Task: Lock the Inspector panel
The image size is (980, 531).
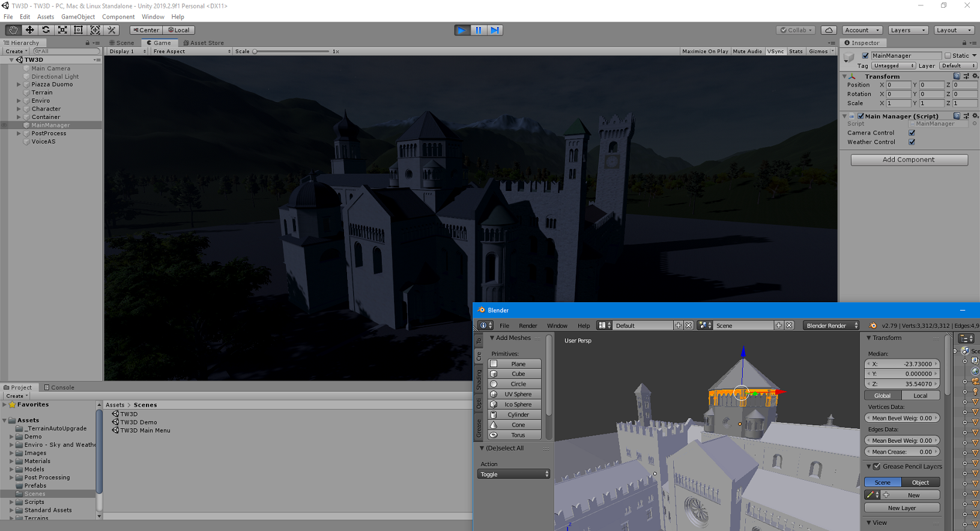Action: pos(964,43)
